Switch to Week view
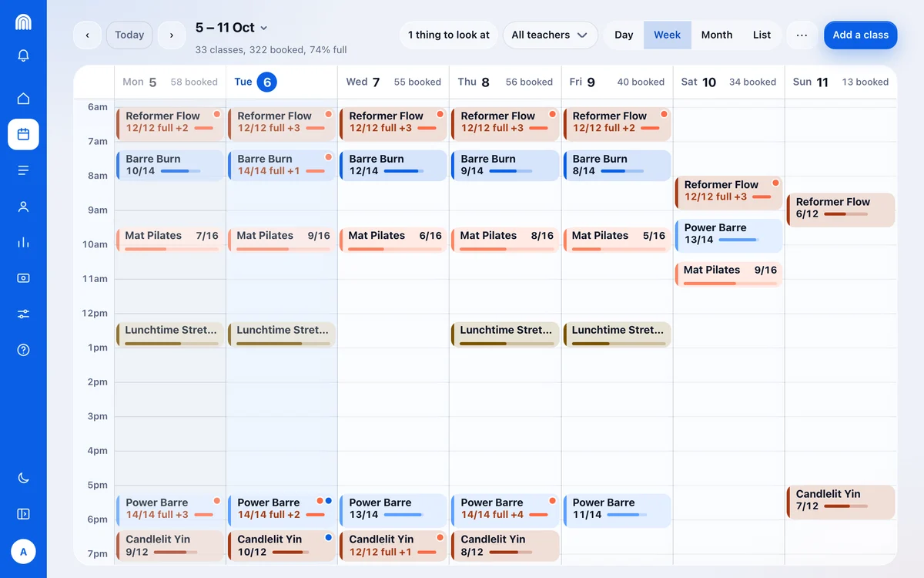The height and width of the screenshot is (578, 924). 667,35
